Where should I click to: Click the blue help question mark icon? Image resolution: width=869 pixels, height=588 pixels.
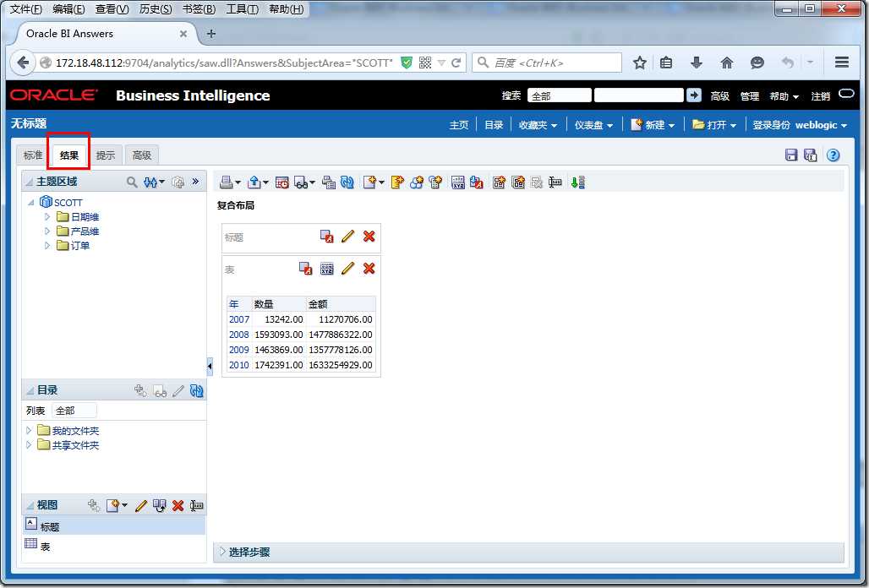[833, 155]
